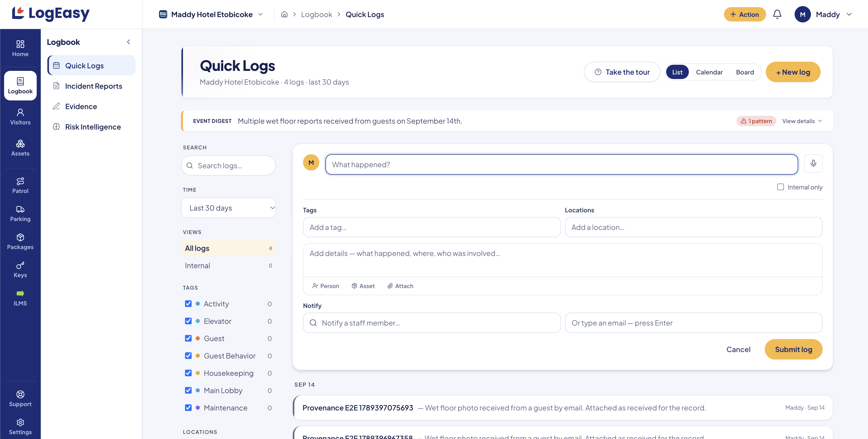This screenshot has height=439, width=868.
Task: Click the What happened? input field
Action: [561, 164]
